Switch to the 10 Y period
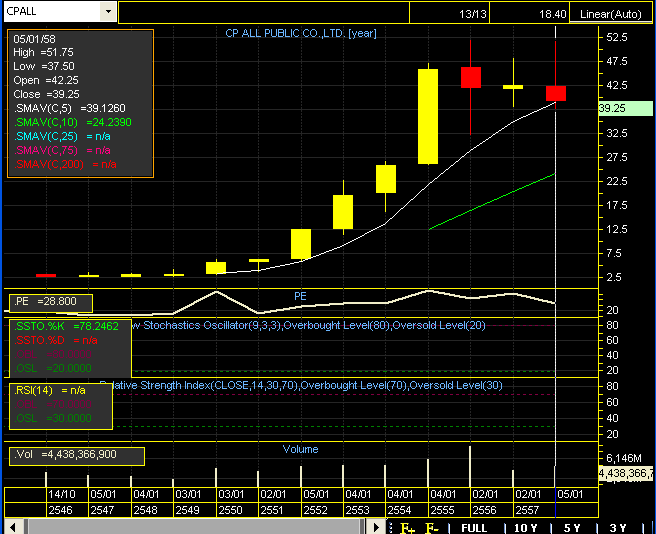 526,528
